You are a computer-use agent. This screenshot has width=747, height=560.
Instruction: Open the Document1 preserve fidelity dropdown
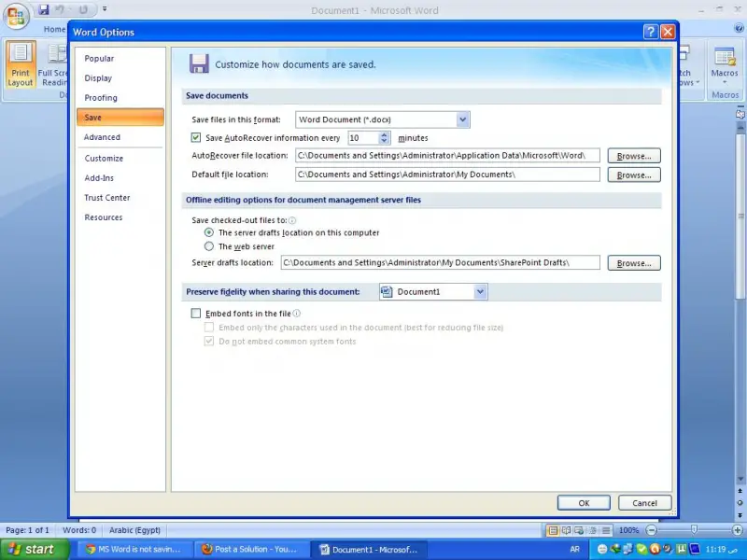[x=480, y=291]
